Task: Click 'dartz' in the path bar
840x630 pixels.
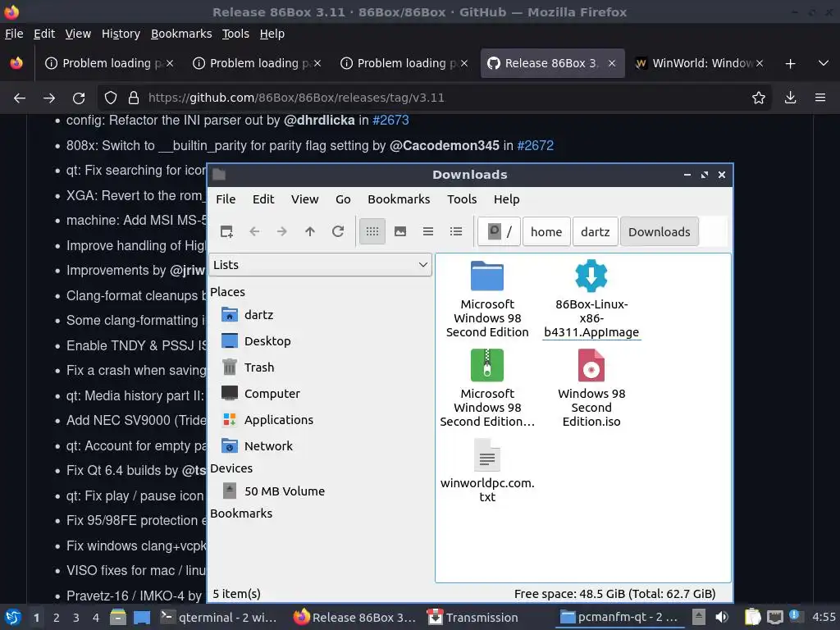Action: [596, 231]
